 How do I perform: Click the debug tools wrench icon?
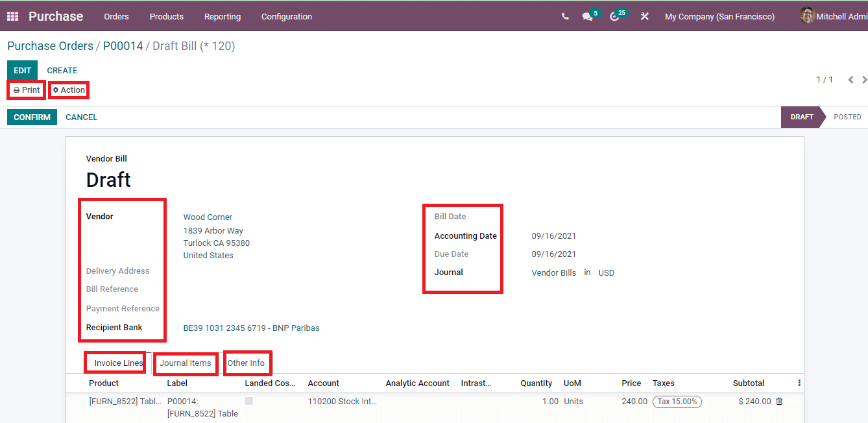(645, 17)
